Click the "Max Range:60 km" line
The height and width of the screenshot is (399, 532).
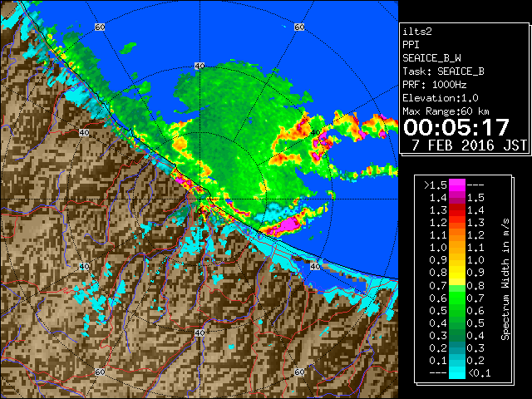click(446, 111)
